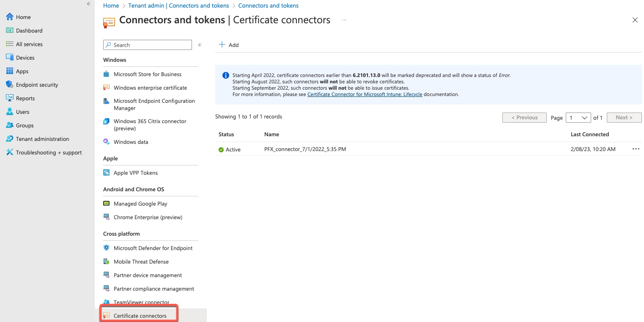This screenshot has width=644, height=322.
Task: Open the ellipsis menu next to the page title
Action: tap(344, 20)
